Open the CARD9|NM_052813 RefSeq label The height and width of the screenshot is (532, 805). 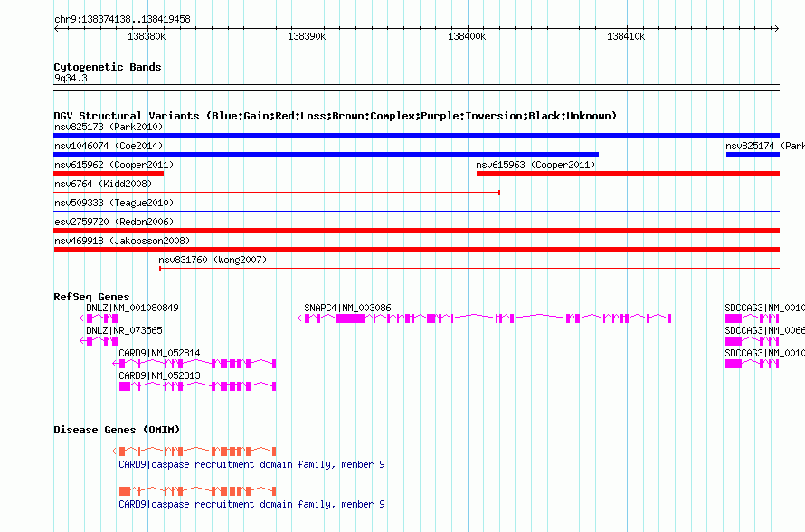pos(159,375)
